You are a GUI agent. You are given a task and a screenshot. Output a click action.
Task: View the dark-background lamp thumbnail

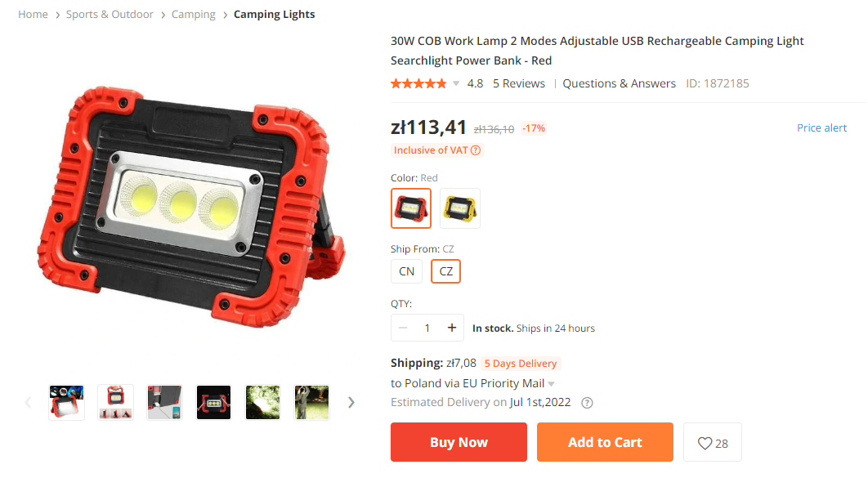[x=213, y=403]
